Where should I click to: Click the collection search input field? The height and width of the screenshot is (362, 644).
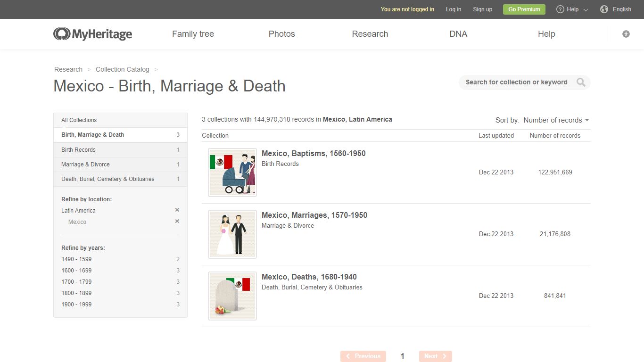click(x=517, y=82)
